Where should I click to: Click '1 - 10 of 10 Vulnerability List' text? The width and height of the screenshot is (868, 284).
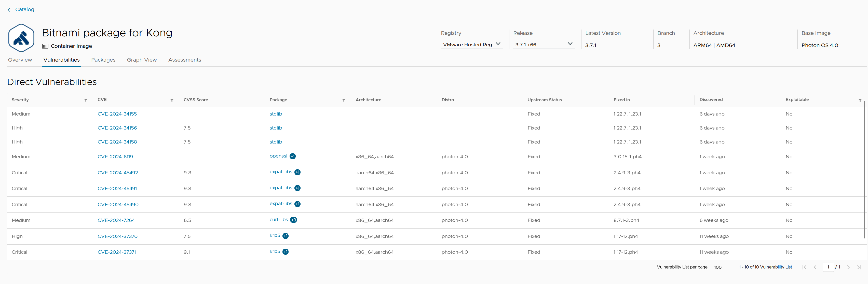(x=765, y=267)
